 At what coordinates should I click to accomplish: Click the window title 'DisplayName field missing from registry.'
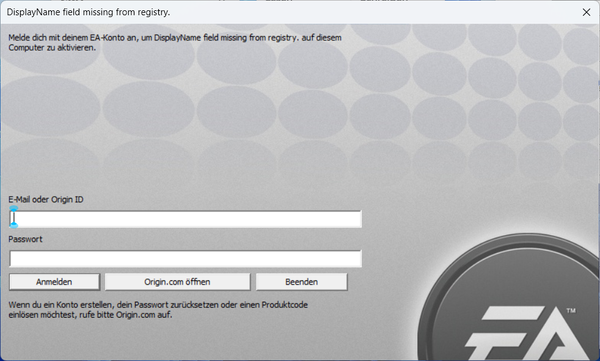click(88, 12)
